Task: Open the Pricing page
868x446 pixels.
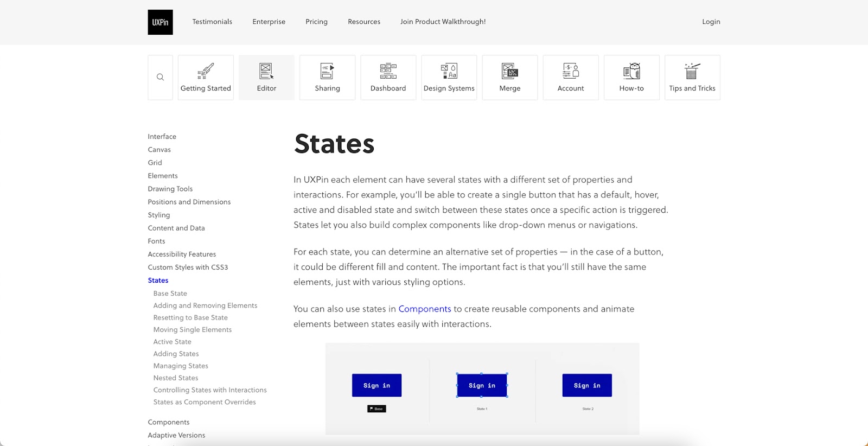Action: point(316,22)
